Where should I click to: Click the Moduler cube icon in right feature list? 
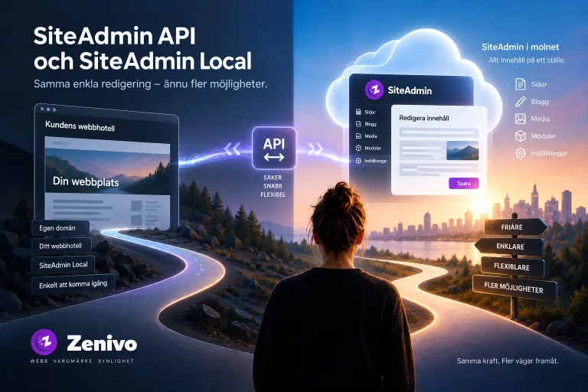pos(520,136)
